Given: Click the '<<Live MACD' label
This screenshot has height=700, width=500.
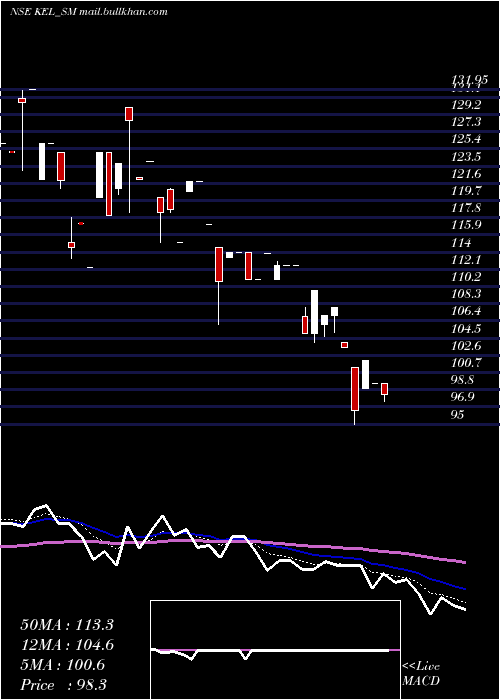Looking at the screenshot, I should coord(421,674).
